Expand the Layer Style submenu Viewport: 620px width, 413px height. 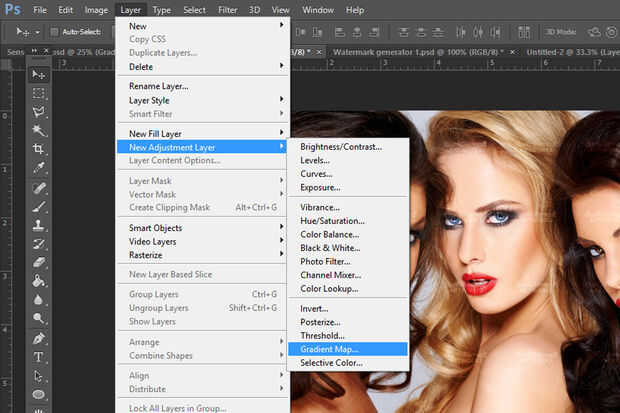[149, 100]
